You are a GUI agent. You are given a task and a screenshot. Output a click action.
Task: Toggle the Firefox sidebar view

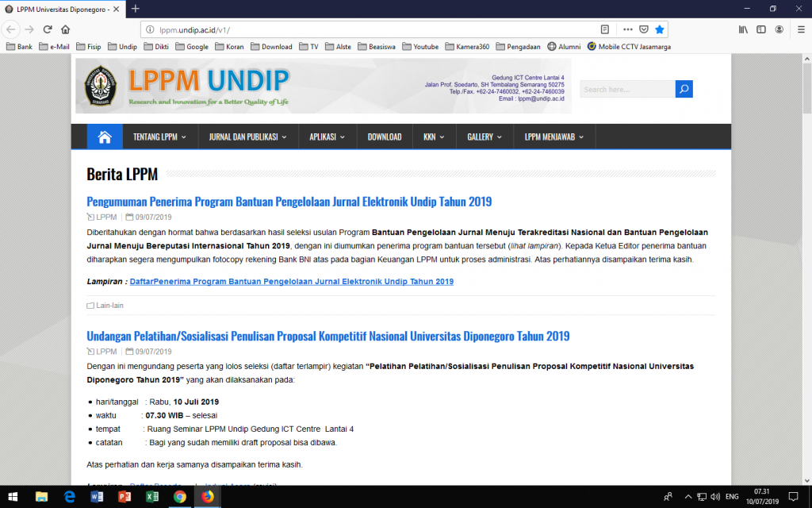(761, 29)
